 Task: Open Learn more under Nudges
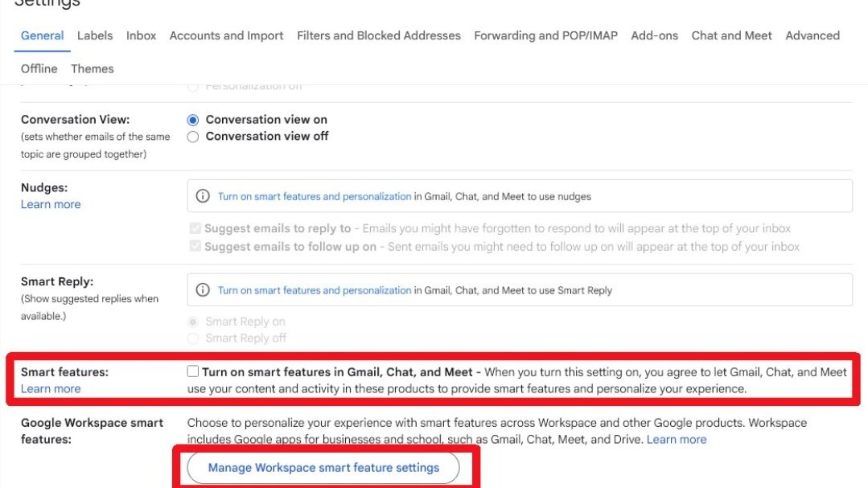click(51, 204)
